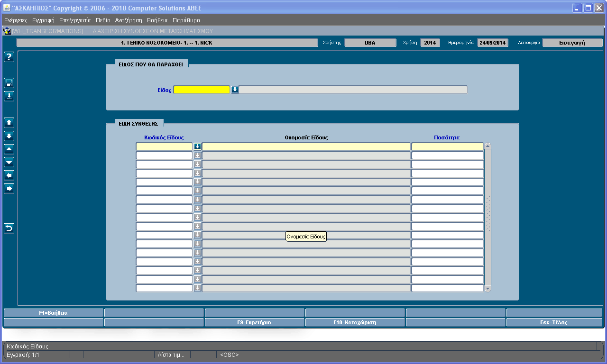The width and height of the screenshot is (607, 364).
Task: Open the Πεδίο menu
Action: (103, 20)
